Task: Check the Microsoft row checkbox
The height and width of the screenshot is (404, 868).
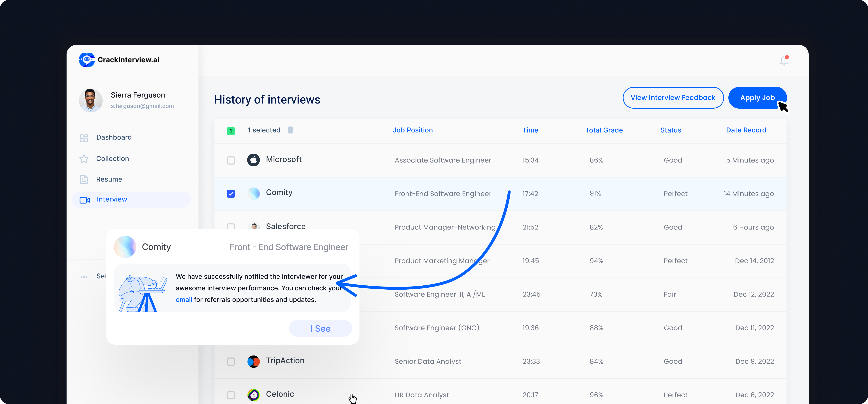Action: pos(231,160)
